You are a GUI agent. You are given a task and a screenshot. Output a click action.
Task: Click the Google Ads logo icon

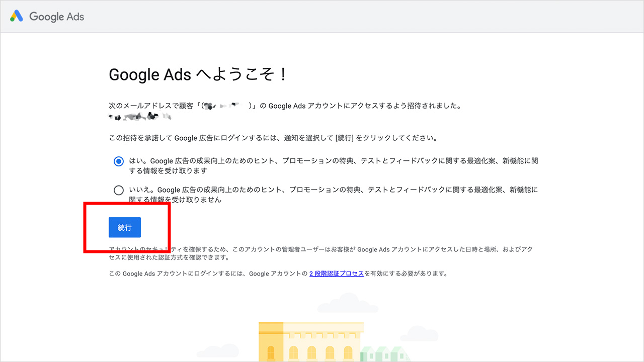(x=17, y=16)
